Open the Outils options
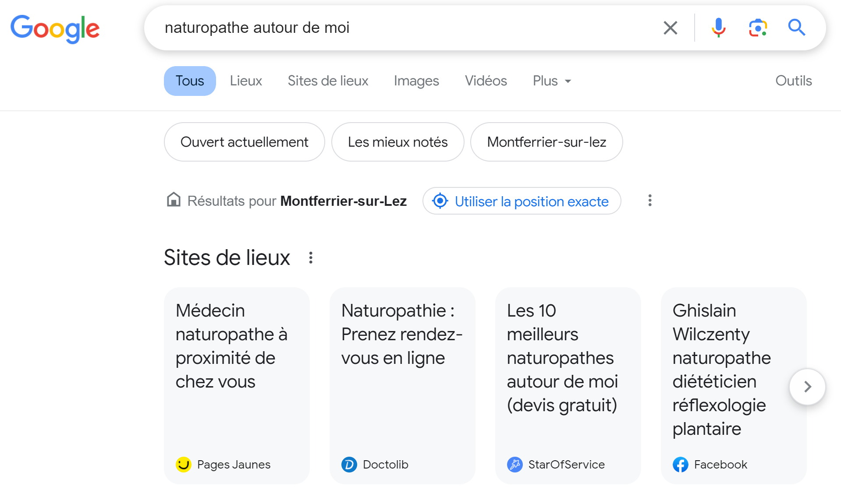 (793, 81)
